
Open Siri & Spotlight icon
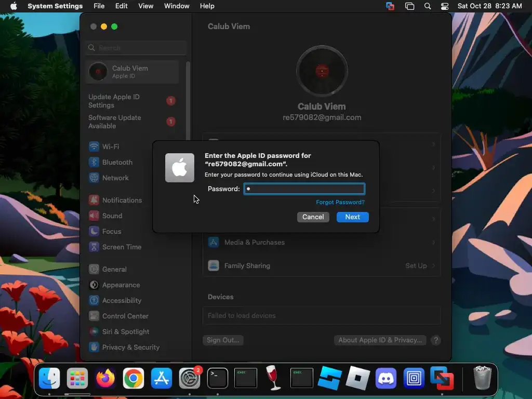click(x=94, y=332)
